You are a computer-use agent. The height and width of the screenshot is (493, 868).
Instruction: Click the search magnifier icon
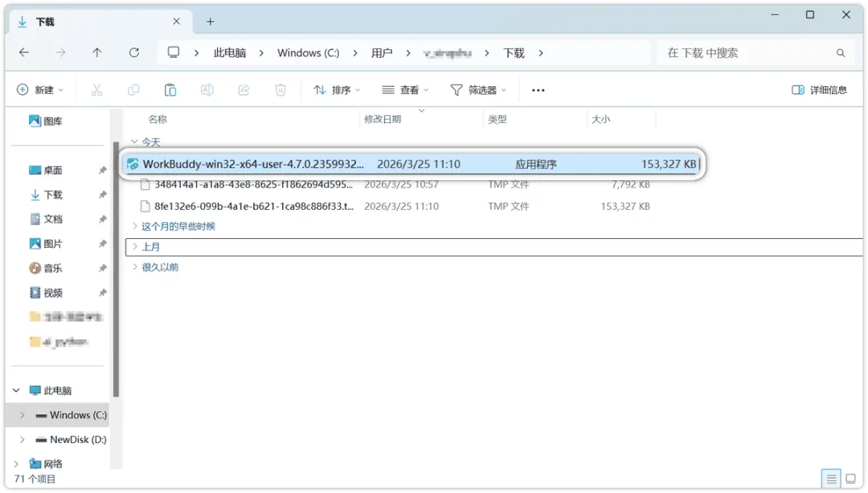841,53
